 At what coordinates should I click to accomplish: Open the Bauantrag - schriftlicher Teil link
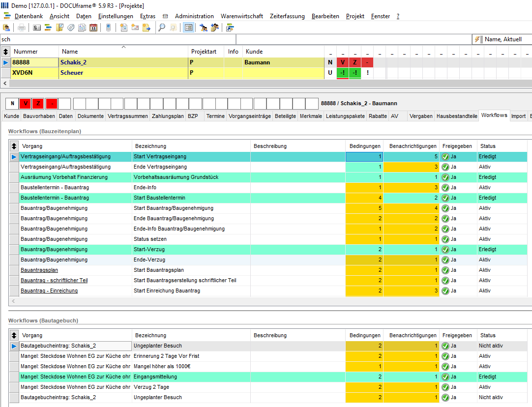click(x=54, y=281)
